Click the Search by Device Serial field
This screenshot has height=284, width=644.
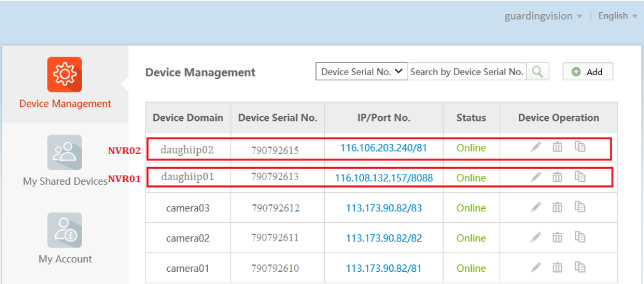click(x=467, y=72)
